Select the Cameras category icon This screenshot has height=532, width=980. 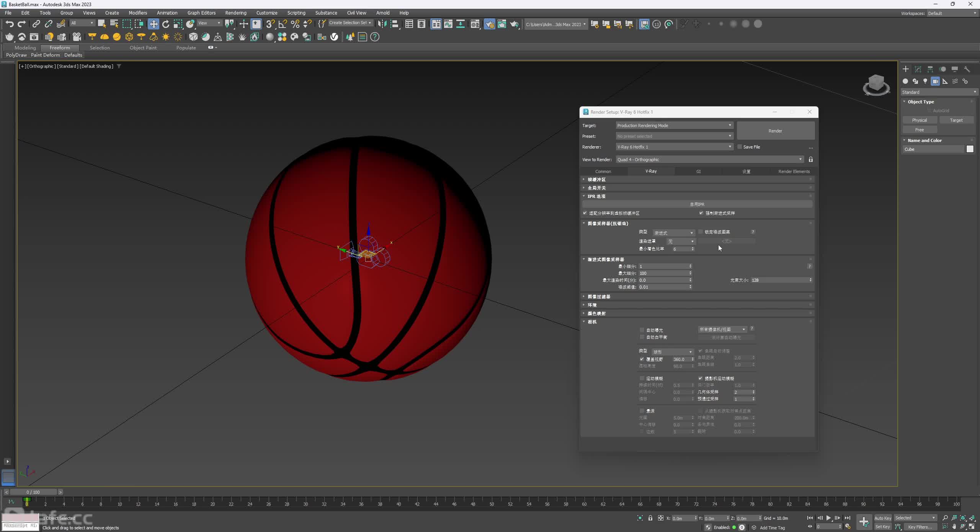tap(935, 81)
